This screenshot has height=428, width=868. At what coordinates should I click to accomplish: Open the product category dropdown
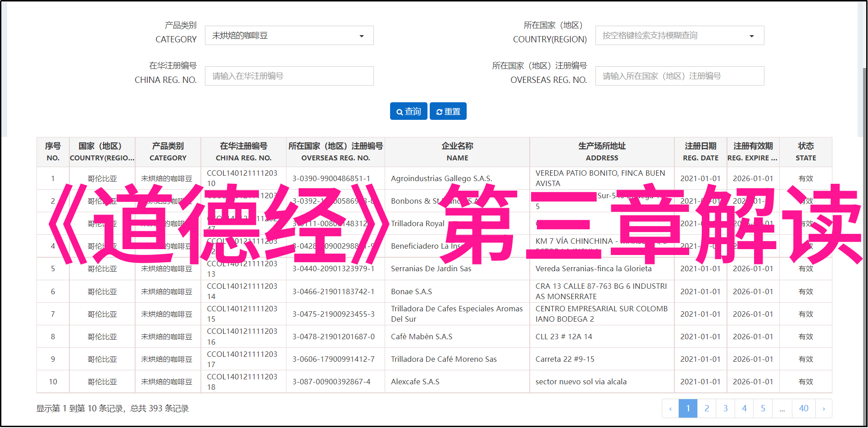click(289, 36)
